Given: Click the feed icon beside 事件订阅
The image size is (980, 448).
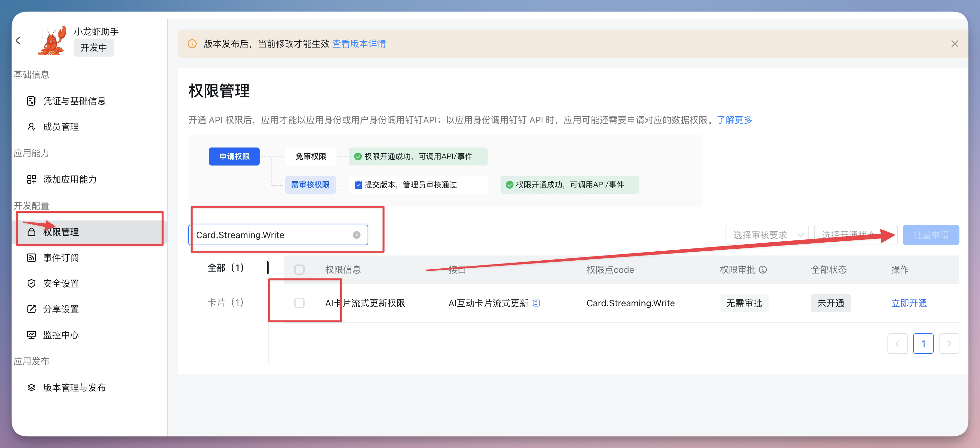Looking at the screenshot, I should tap(31, 258).
